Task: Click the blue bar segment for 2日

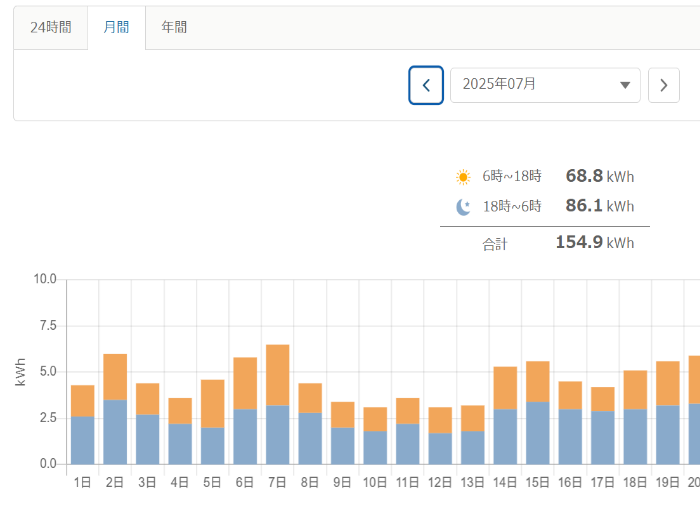Action: click(115, 432)
